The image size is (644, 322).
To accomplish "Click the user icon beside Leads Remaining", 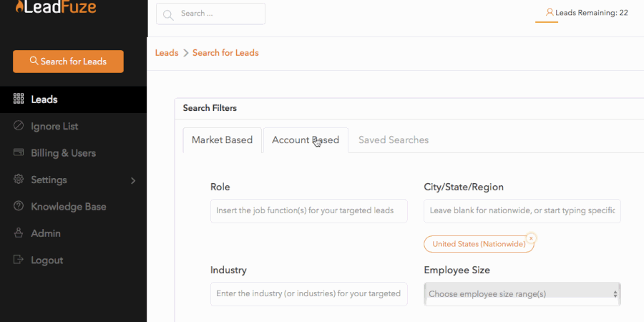I will click(x=550, y=12).
